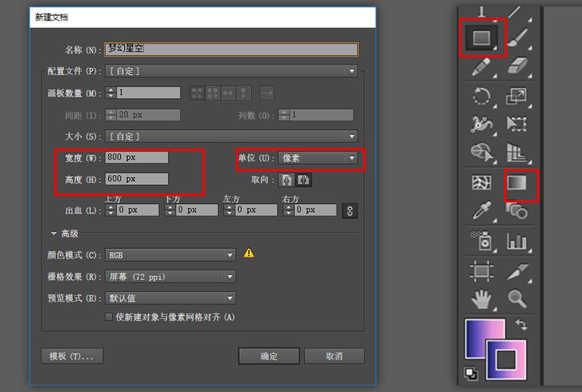Image resolution: width=582 pixels, height=392 pixels.
Task: Click the 高度 height field
Action: pos(137,179)
